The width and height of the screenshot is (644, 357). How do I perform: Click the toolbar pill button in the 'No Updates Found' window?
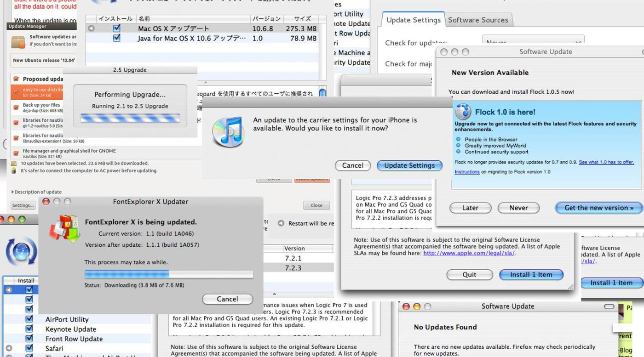pyautogui.click(x=609, y=306)
